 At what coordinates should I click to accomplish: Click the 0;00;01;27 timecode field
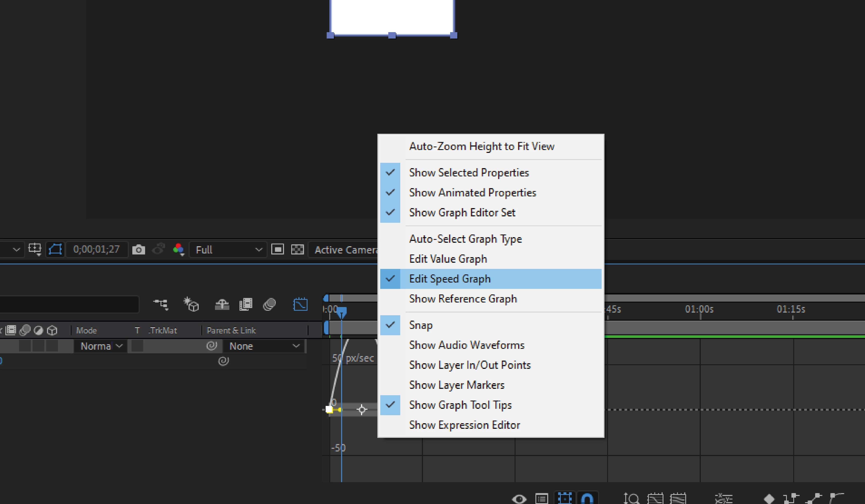96,249
